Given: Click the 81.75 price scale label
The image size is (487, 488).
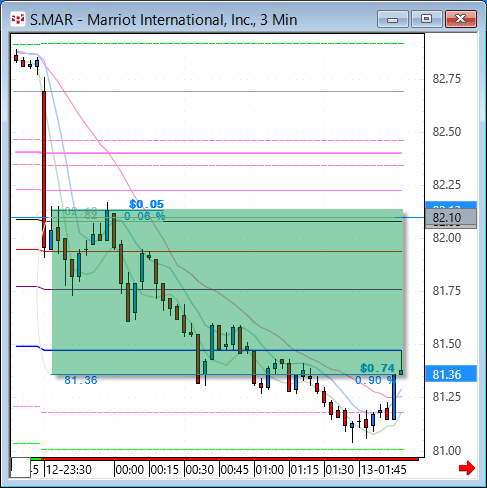Looking at the screenshot, I should click(447, 291).
